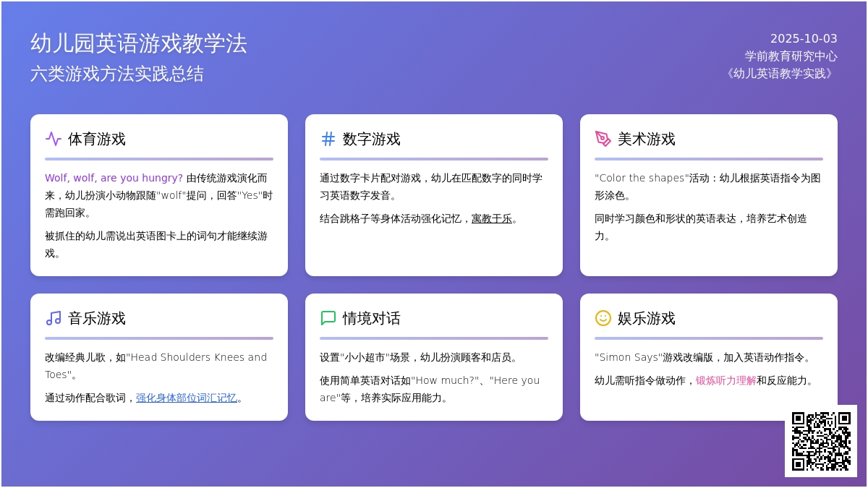Click the 《幼儿英语教学实践》 source text
The image size is (868, 488).
tap(779, 73)
